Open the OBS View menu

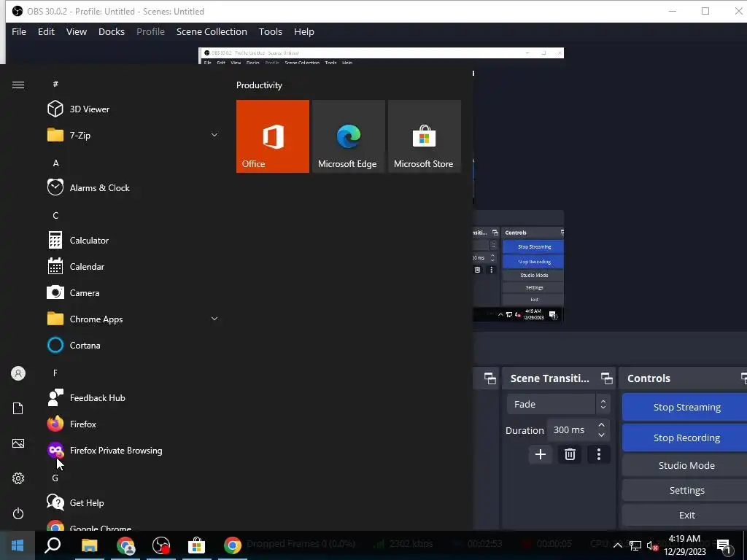coord(76,31)
